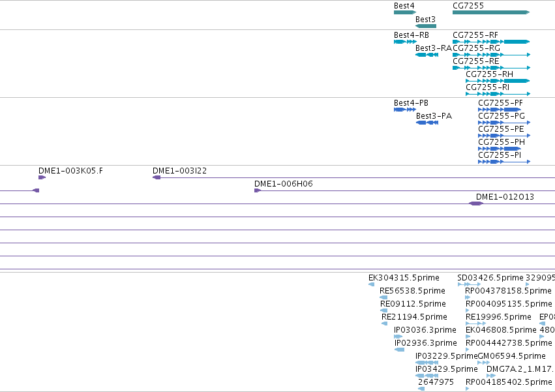Select clone DME1-003K05.F

[42, 177]
